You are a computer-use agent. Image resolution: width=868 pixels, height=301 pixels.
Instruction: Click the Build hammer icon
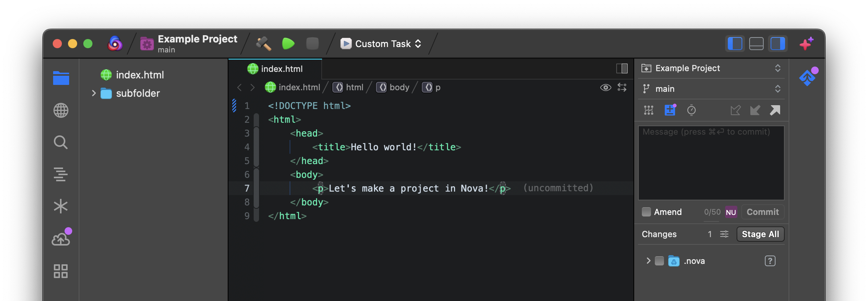coord(264,44)
